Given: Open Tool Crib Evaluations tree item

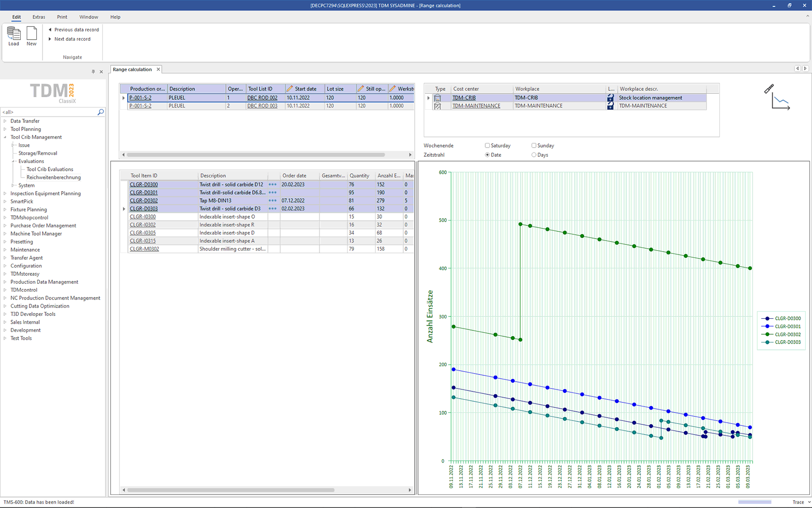Looking at the screenshot, I should [x=50, y=169].
